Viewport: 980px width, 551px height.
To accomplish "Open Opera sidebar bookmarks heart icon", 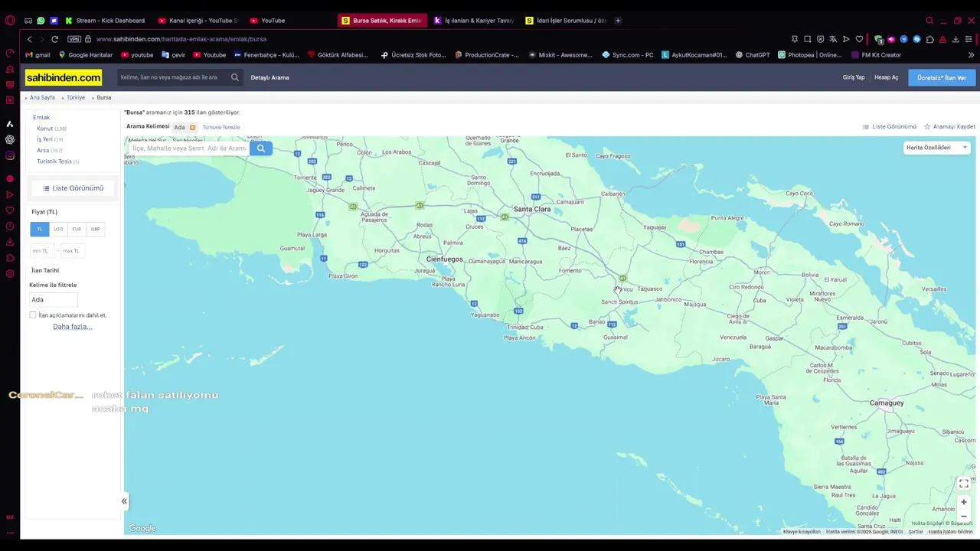I will point(10,210).
